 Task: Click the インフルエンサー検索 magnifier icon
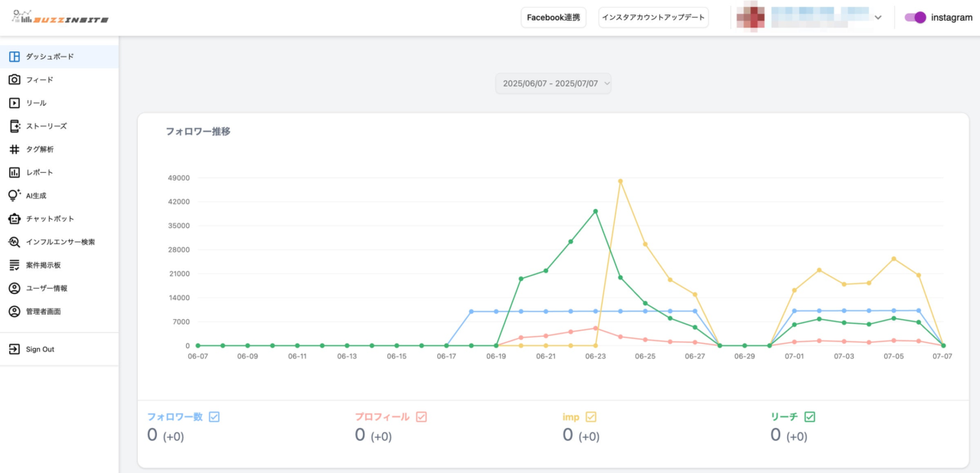14,242
